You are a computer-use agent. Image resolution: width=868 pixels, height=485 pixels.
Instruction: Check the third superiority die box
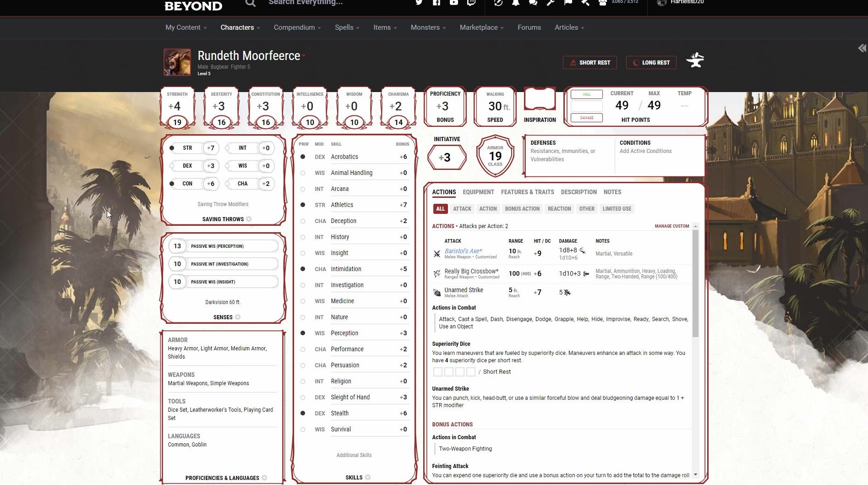pos(460,372)
